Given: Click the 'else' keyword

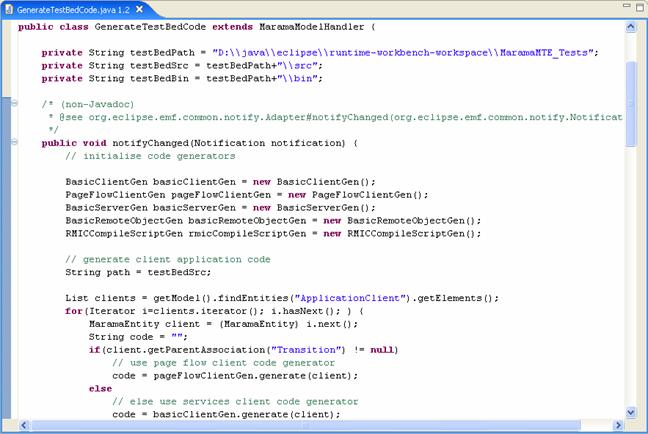Looking at the screenshot, I should pyautogui.click(x=100, y=389).
